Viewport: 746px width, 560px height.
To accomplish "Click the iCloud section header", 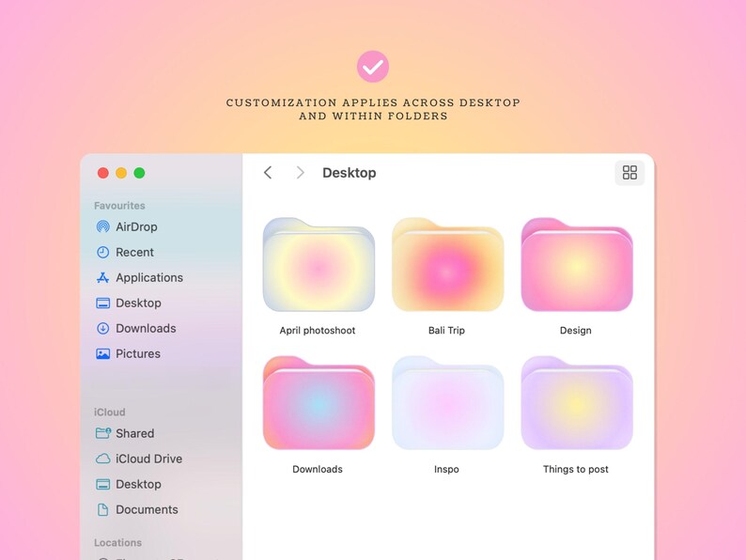I will [x=109, y=412].
